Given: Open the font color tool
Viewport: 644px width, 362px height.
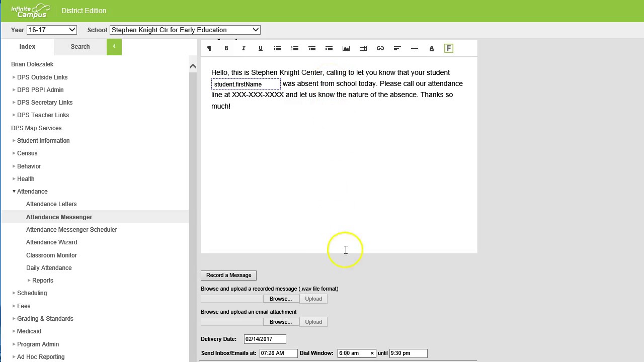Looking at the screenshot, I should 432,48.
